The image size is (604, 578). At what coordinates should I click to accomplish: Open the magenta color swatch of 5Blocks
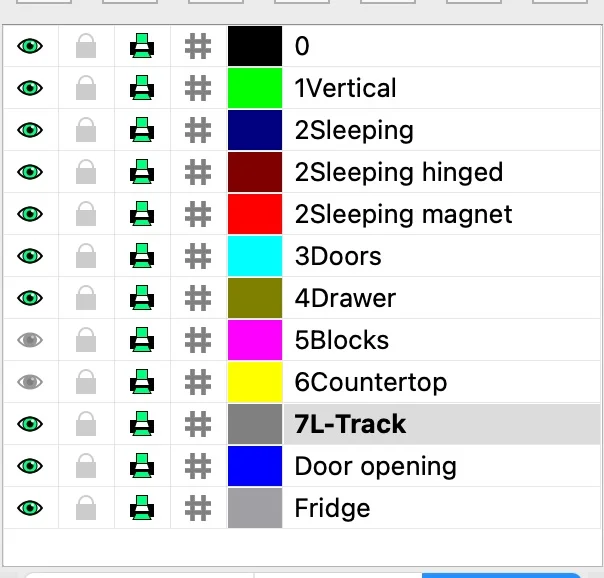coord(255,341)
